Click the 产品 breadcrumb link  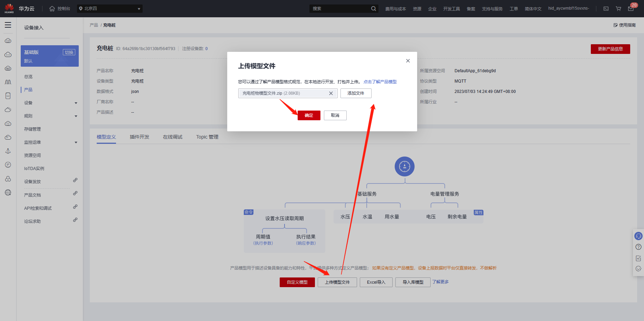click(94, 25)
